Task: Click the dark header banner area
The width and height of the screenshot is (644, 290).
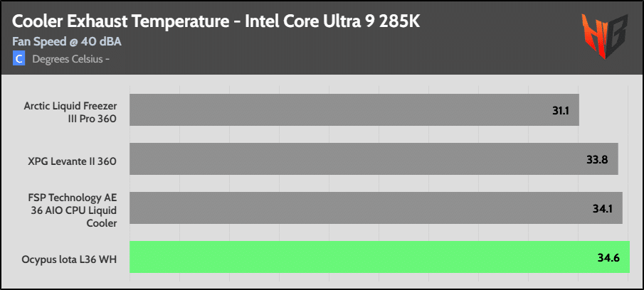Action: pos(322,38)
